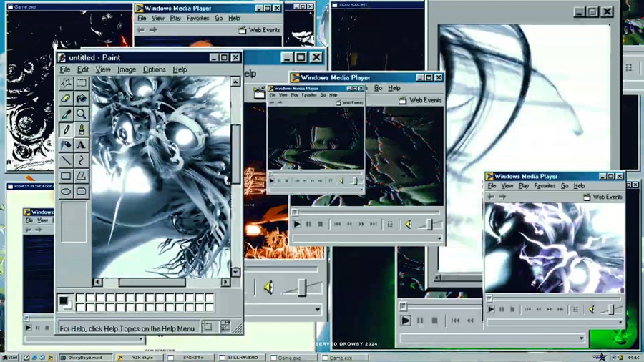Open dropdown in bottom-left Windows Media Player
644x362 pixels.
coord(141,339)
